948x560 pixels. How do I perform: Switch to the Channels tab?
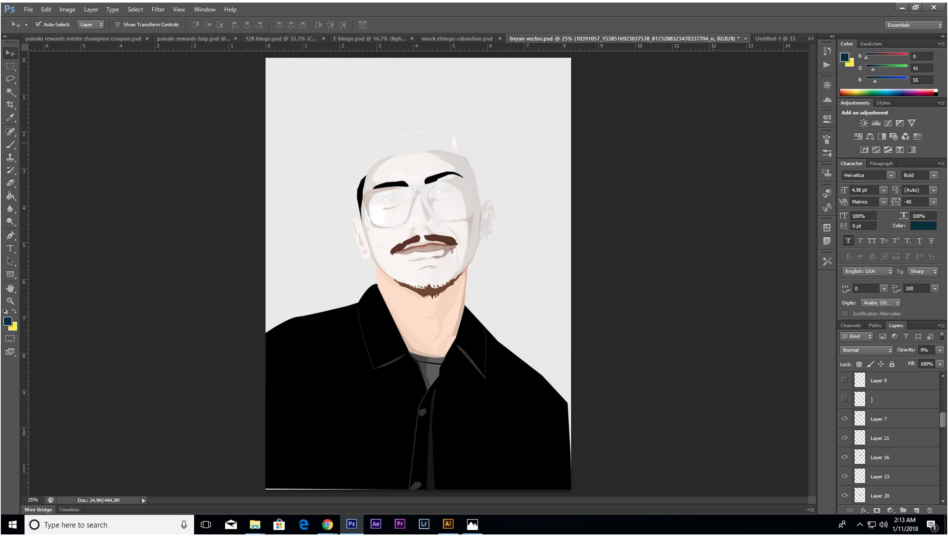850,325
